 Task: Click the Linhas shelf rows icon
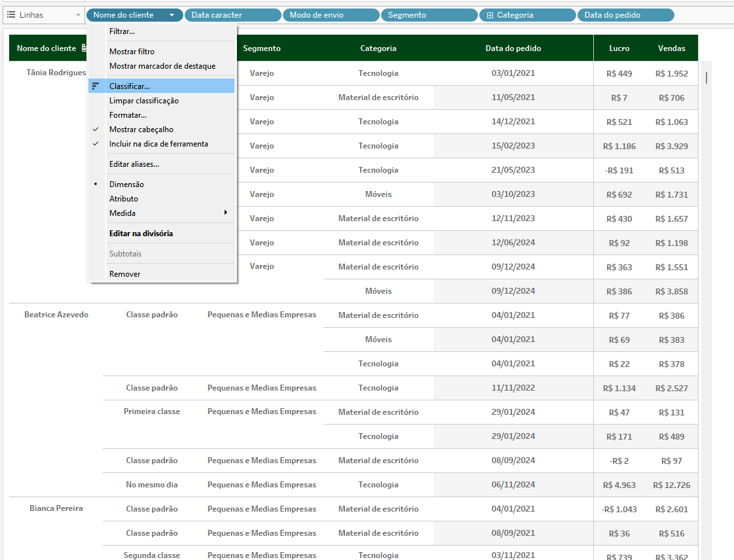[11, 14]
